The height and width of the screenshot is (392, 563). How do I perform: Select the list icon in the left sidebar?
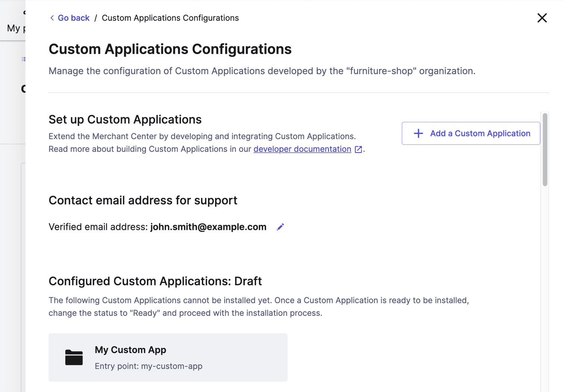point(23,59)
